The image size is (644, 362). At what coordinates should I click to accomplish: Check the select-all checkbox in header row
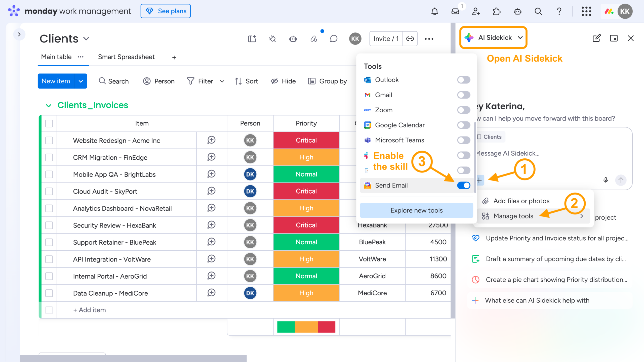[49, 123]
